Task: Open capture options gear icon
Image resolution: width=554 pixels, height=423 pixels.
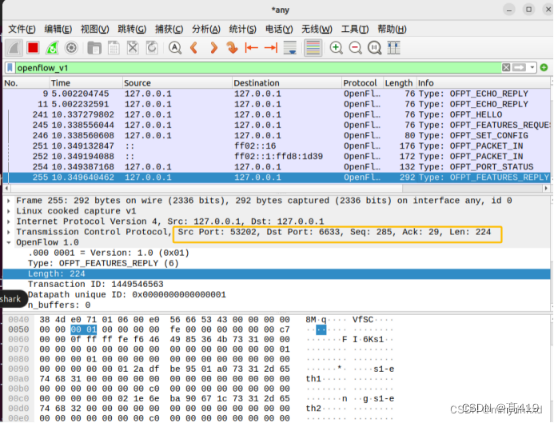Action: (71, 48)
